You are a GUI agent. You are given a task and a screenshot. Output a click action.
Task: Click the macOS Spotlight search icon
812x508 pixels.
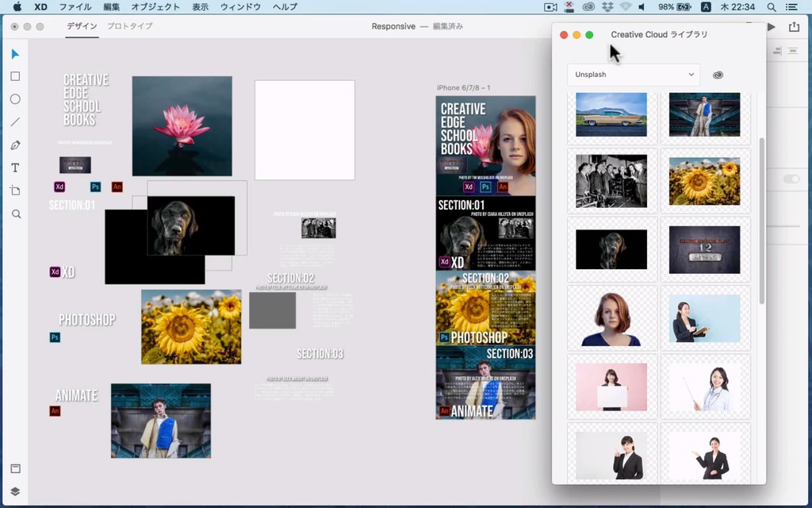772,6
